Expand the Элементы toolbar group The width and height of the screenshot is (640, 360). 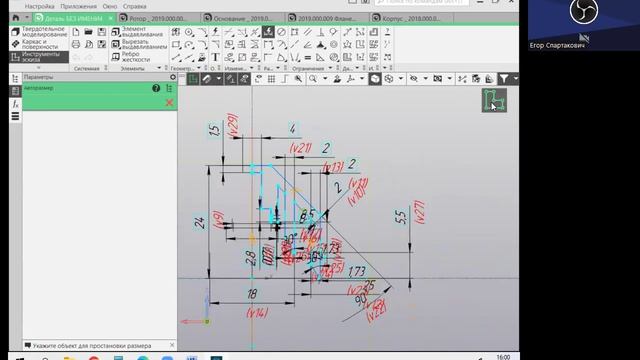tap(159, 68)
